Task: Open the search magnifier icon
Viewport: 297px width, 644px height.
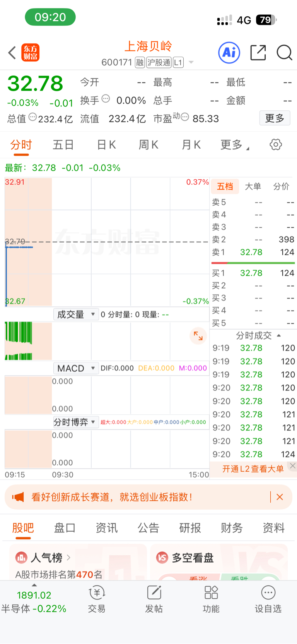Action: point(284,53)
